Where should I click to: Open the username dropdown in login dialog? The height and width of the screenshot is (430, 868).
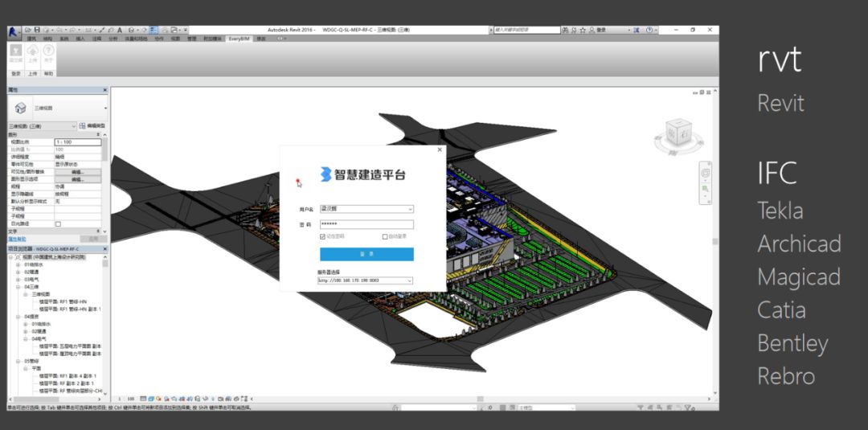pos(410,209)
